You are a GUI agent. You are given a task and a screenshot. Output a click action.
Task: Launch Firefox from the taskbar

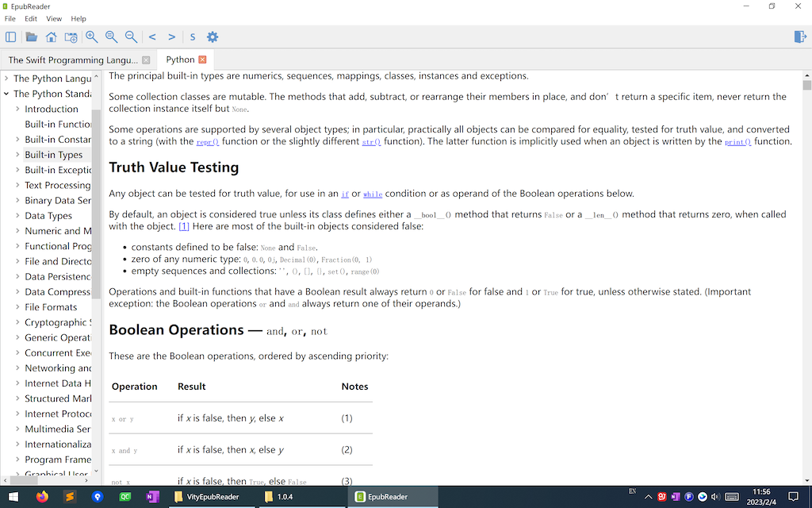coord(41,498)
